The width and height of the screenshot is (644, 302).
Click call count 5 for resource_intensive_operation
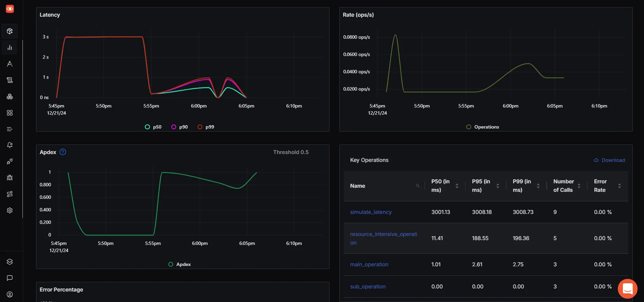[555, 238]
